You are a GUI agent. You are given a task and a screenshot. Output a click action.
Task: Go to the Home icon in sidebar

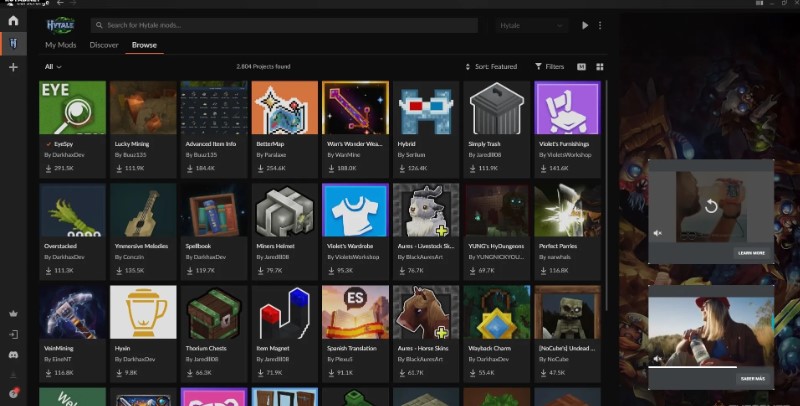click(x=13, y=20)
